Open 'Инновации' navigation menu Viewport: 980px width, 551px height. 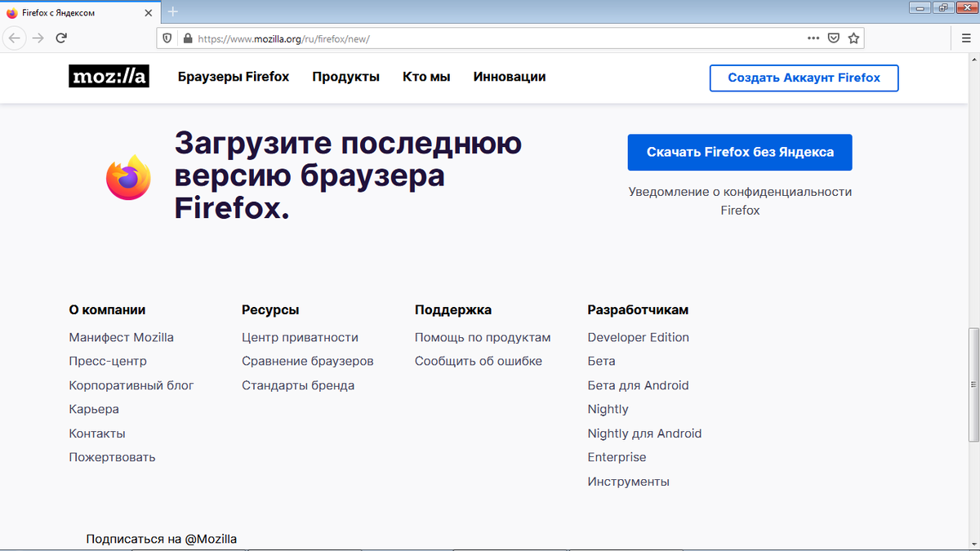pyautogui.click(x=510, y=77)
